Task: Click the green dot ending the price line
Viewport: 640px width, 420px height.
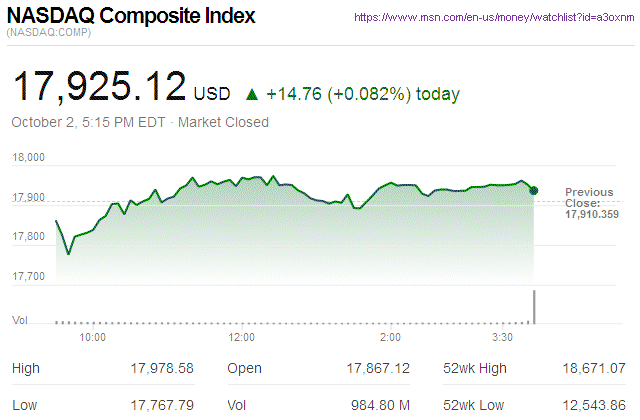Action: 533,190
